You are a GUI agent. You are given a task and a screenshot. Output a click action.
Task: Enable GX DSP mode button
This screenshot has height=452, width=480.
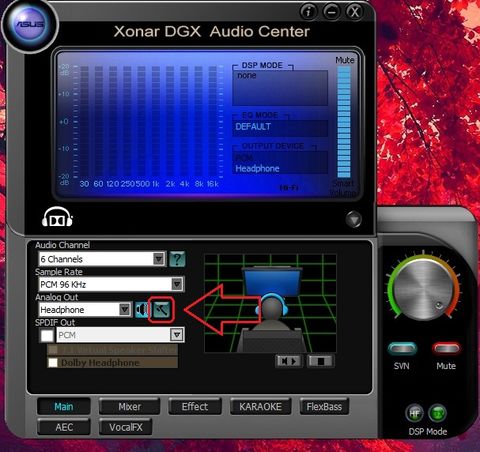pos(437,414)
